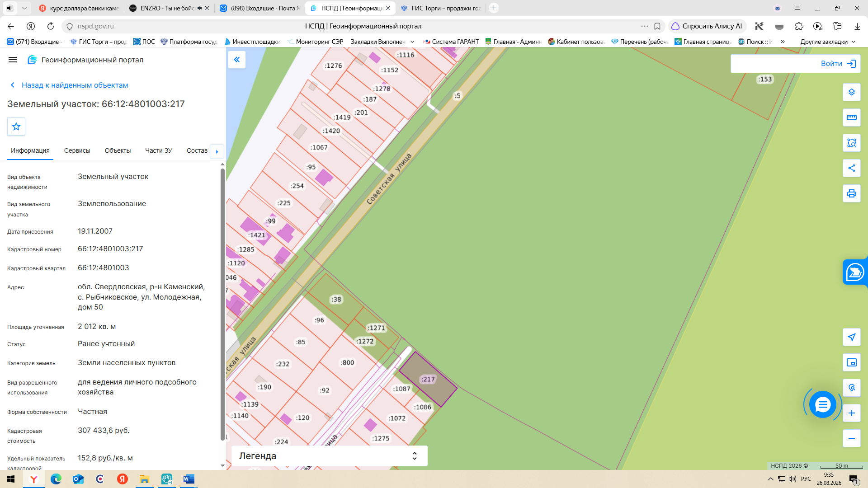This screenshot has width=868, height=488.
Task: Expand the Легенда dropdown
Action: click(329, 456)
